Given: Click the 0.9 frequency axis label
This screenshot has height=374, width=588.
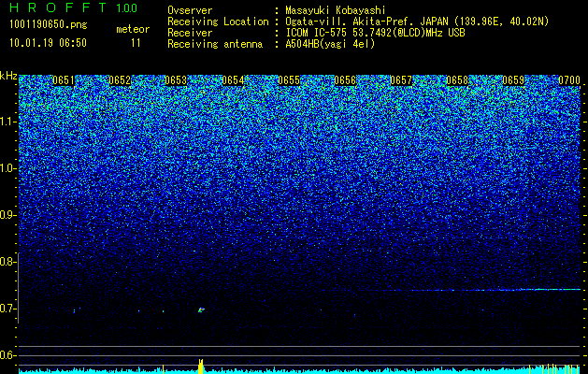Looking at the screenshot, I should tap(7, 215).
